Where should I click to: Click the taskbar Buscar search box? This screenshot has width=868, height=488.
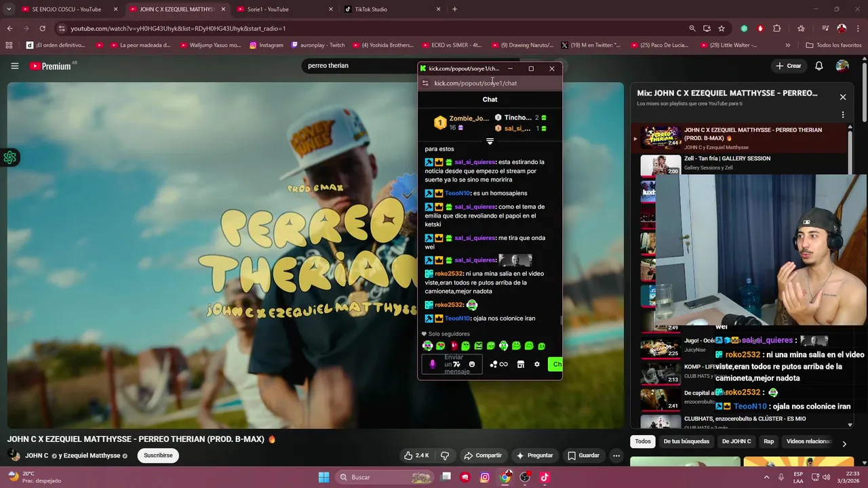(x=384, y=477)
